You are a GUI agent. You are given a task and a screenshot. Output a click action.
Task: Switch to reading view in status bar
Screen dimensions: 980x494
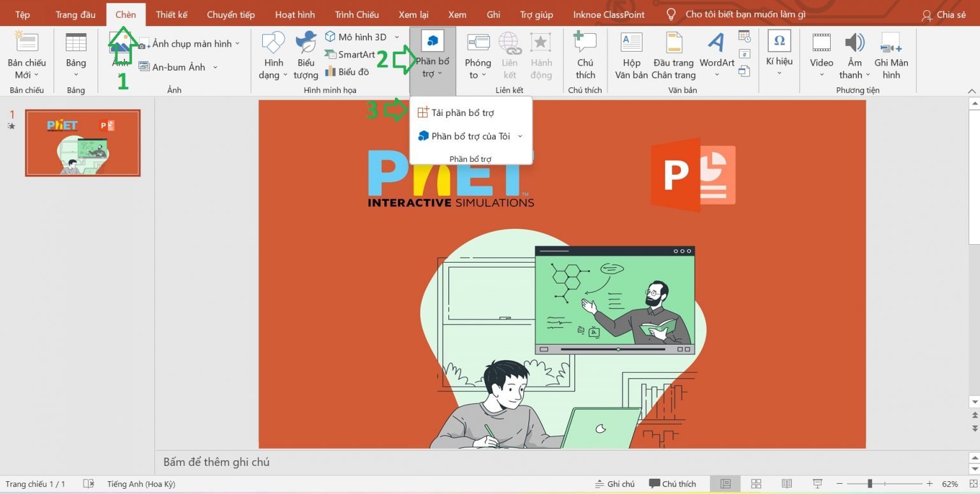pyautogui.click(x=787, y=484)
